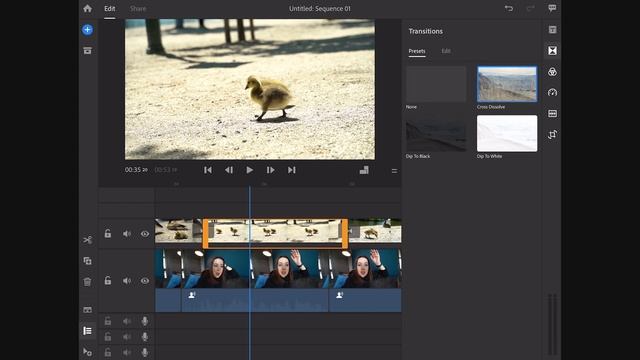The height and width of the screenshot is (360, 640).
Task: Open the Speed panel icon
Action: coord(552,93)
